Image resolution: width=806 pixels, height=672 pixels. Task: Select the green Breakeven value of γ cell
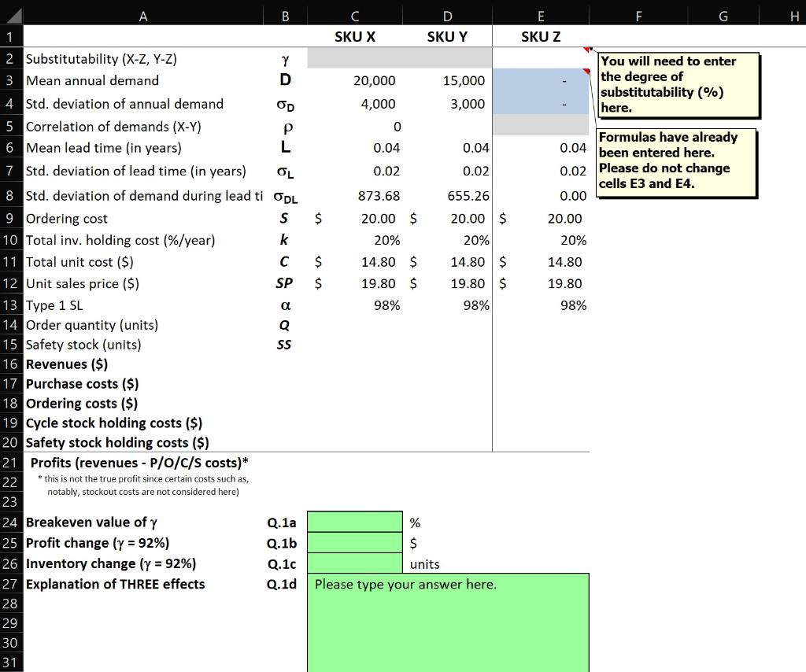pos(354,522)
